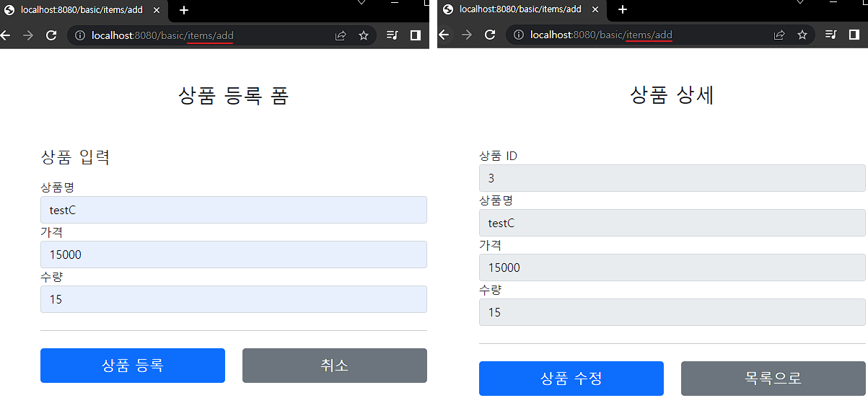This screenshot has height=398, width=868.
Task: Share the page from left browser address bar
Action: pos(341,35)
